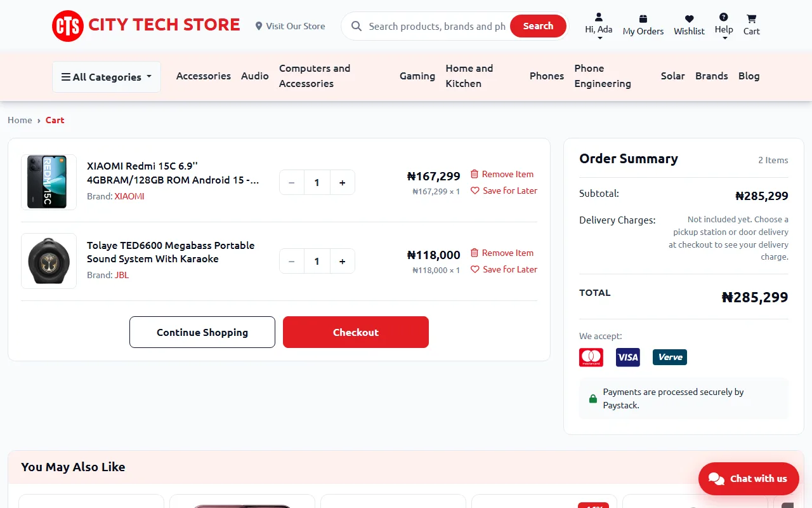This screenshot has height=508, width=812.
Task: Remove the Xiaomi Redmi 15C item
Action: (x=502, y=174)
